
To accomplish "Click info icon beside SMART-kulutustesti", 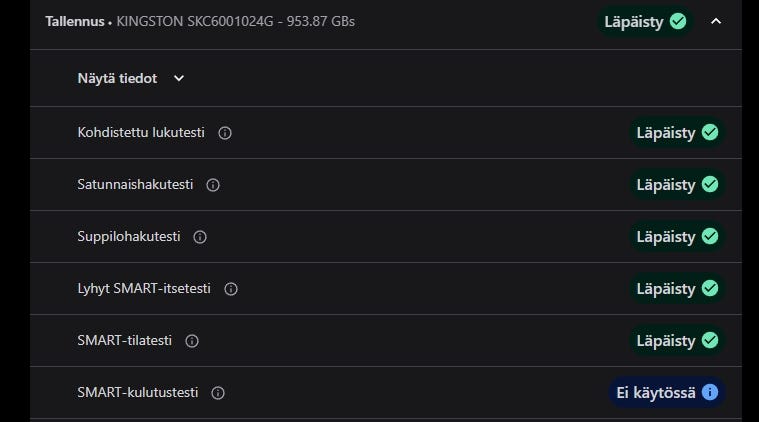I will (x=218, y=393).
